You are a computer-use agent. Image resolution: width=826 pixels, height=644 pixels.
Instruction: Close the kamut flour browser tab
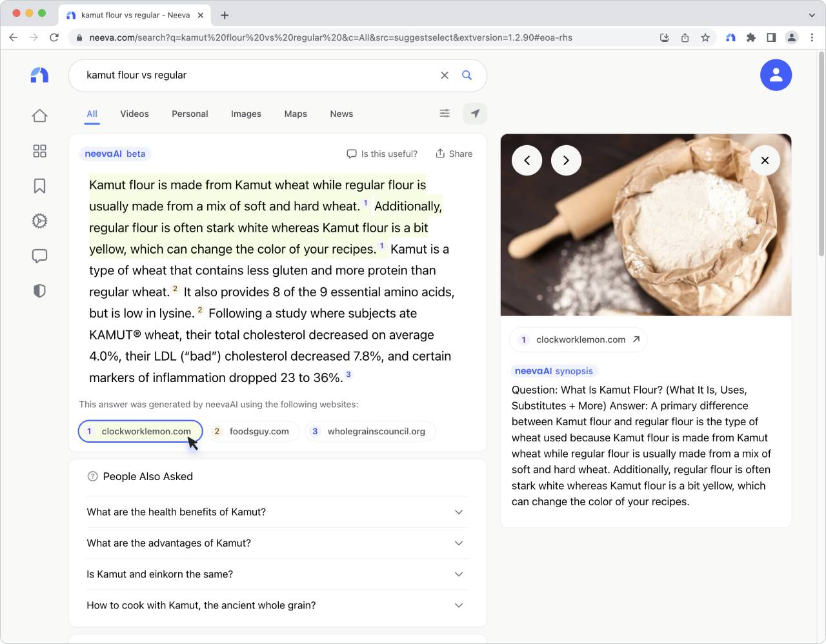point(201,15)
